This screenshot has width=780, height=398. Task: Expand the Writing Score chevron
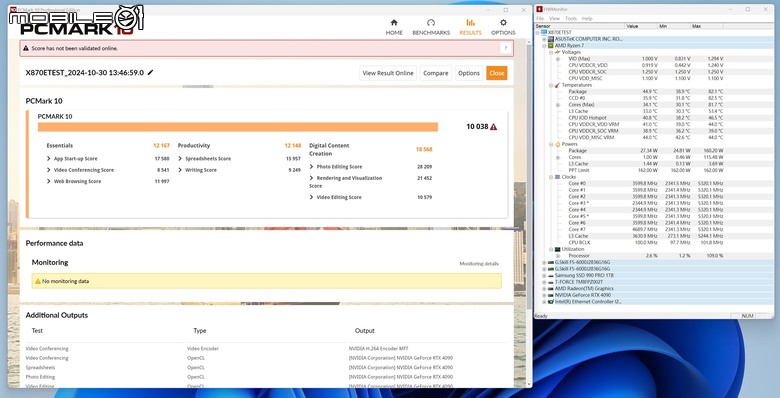coord(181,170)
